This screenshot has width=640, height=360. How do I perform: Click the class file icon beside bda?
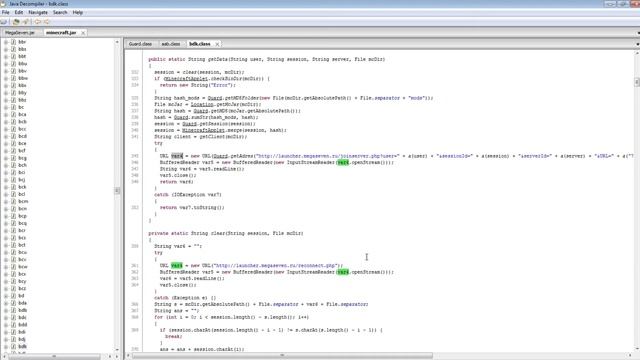[x=13, y=303]
